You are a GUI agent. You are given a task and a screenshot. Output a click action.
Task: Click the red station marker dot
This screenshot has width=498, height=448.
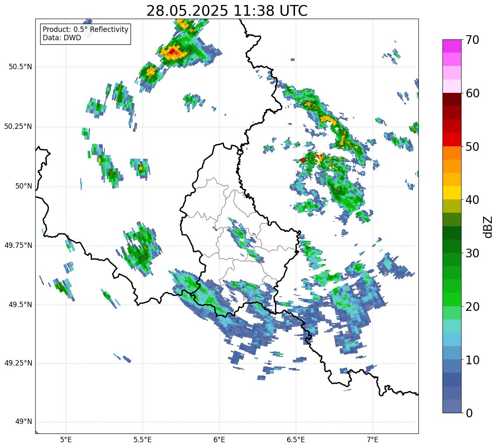click(303, 160)
